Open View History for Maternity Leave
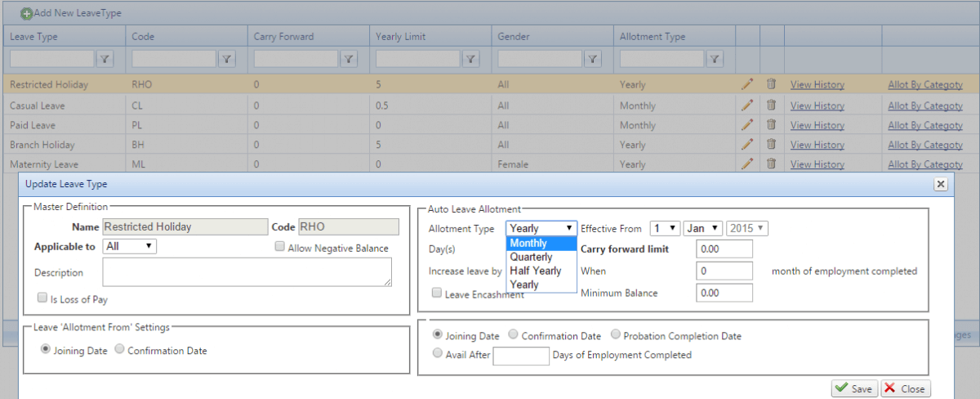 [x=817, y=164]
